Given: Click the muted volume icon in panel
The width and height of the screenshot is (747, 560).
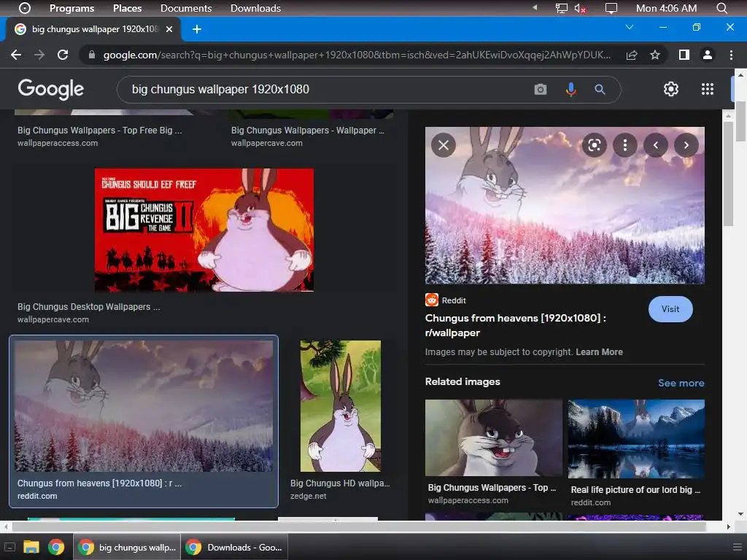Looking at the screenshot, I should [579, 8].
